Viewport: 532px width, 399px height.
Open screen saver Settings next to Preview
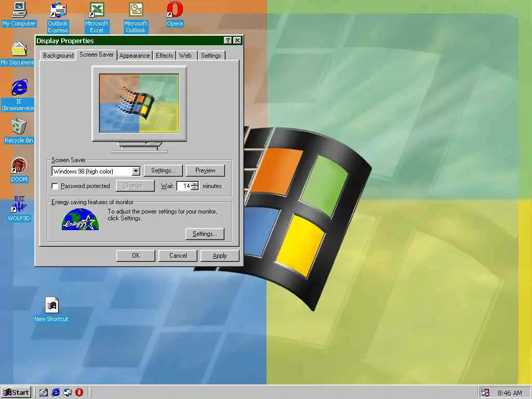[x=163, y=170]
